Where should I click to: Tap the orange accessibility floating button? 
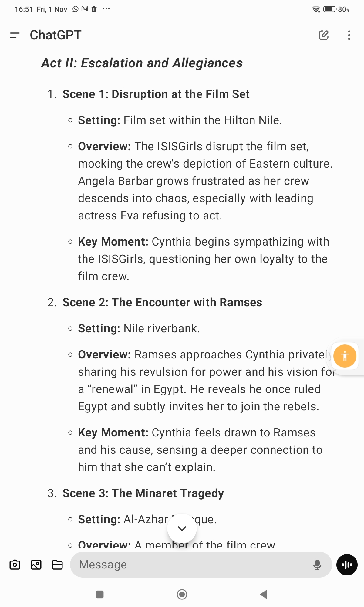[345, 356]
